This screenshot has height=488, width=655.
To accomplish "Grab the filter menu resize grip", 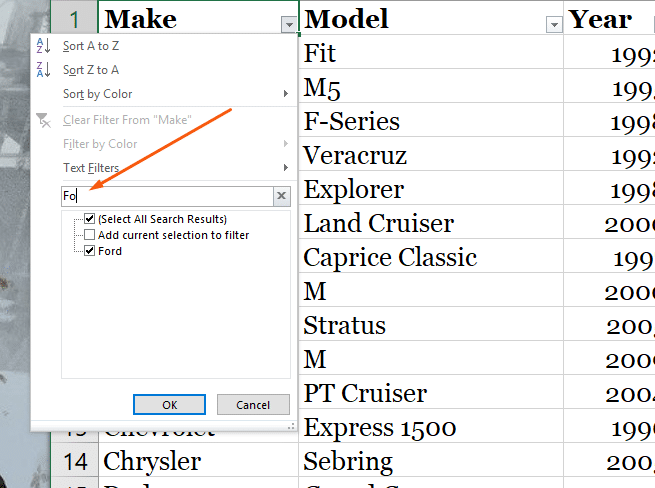I will (x=291, y=426).
